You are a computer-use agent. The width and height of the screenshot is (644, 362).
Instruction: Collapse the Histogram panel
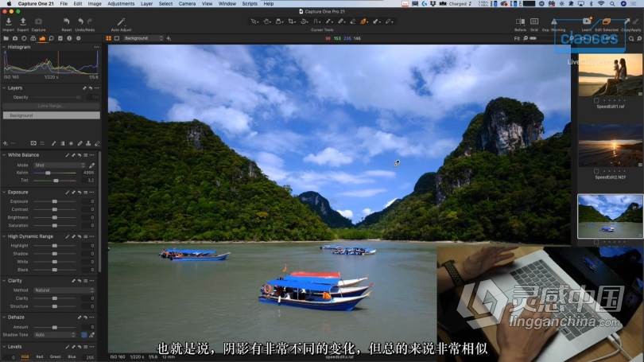point(4,47)
